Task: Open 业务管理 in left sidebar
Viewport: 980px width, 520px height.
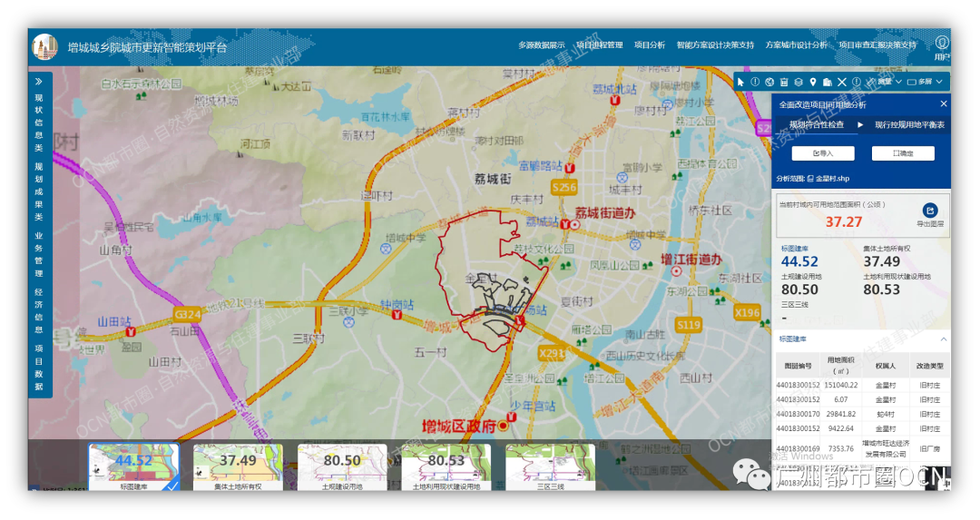Action: [39, 254]
